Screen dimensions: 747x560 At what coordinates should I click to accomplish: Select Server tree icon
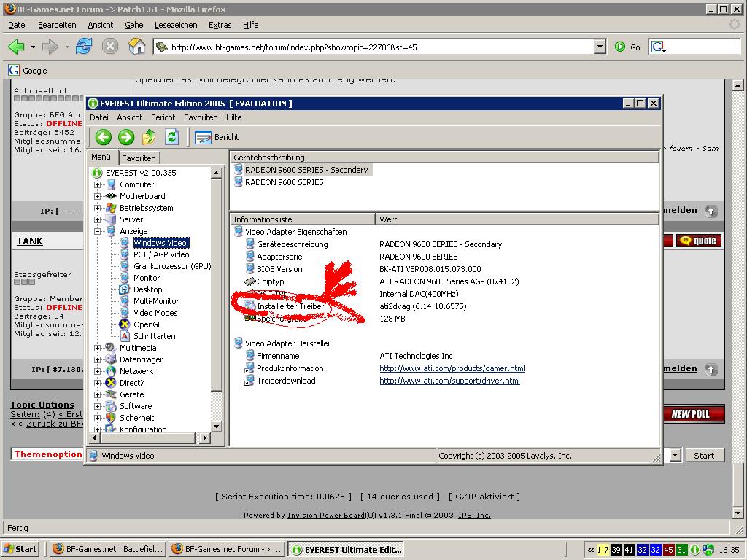pyautogui.click(x=111, y=219)
